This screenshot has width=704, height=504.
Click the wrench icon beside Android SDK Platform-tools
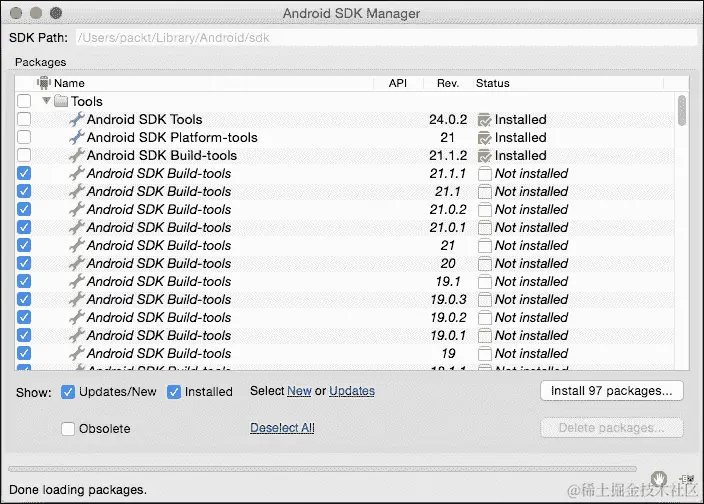[x=77, y=137]
